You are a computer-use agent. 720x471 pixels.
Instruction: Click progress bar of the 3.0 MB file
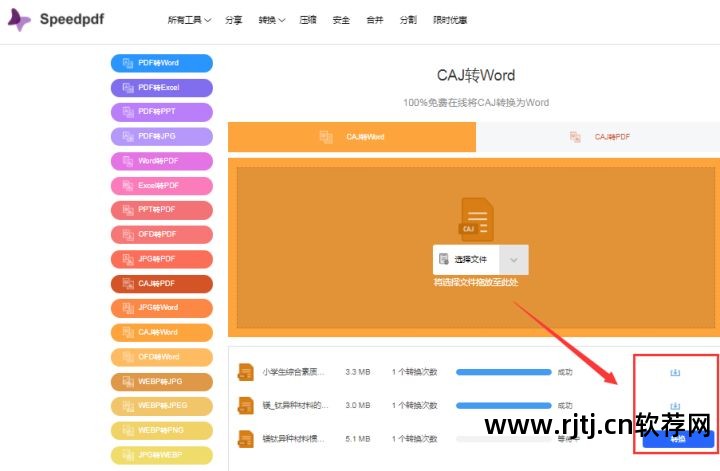[x=504, y=405]
